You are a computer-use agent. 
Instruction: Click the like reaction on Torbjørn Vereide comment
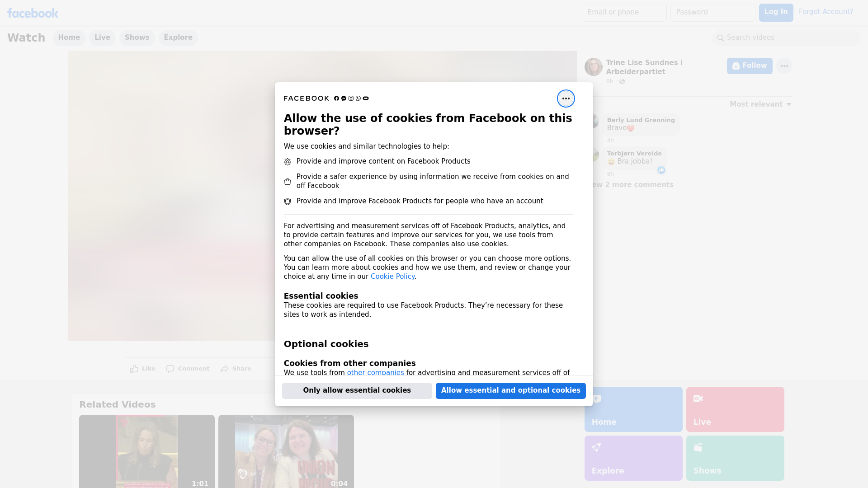pos(661,170)
